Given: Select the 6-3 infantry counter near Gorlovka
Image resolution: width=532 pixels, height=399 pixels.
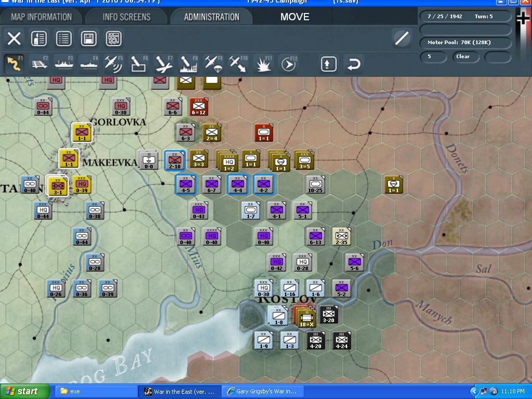Looking at the screenshot, I should pyautogui.click(x=185, y=132).
